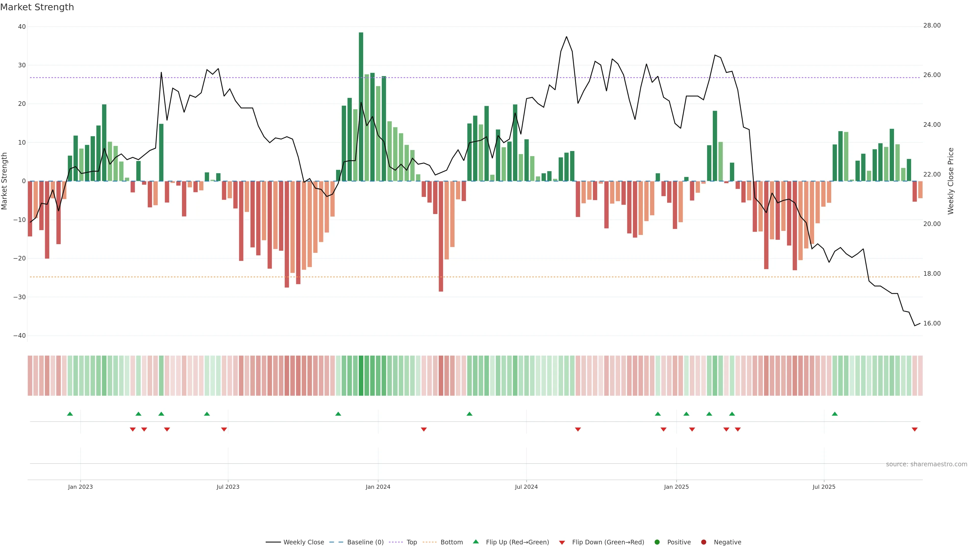The height and width of the screenshot is (551, 980).
Task: Click the flip-up triangle after Jul 2025
Action: pos(835,414)
